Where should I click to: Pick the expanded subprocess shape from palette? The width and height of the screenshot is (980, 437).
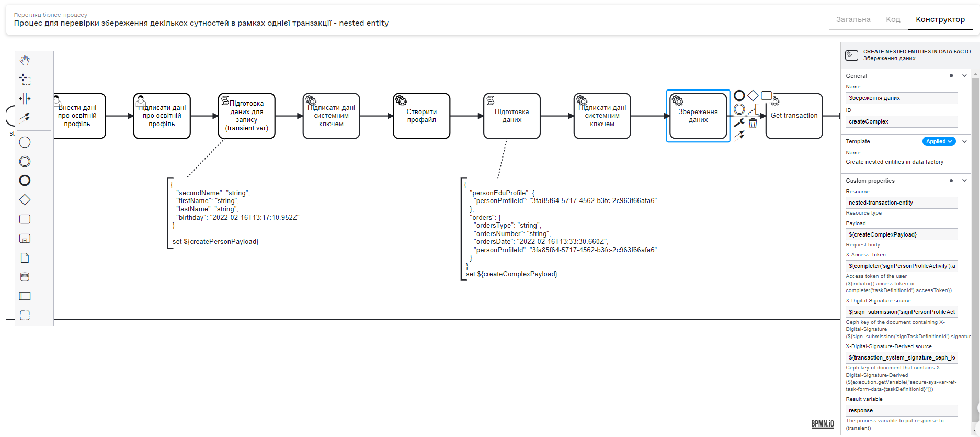[x=25, y=239]
